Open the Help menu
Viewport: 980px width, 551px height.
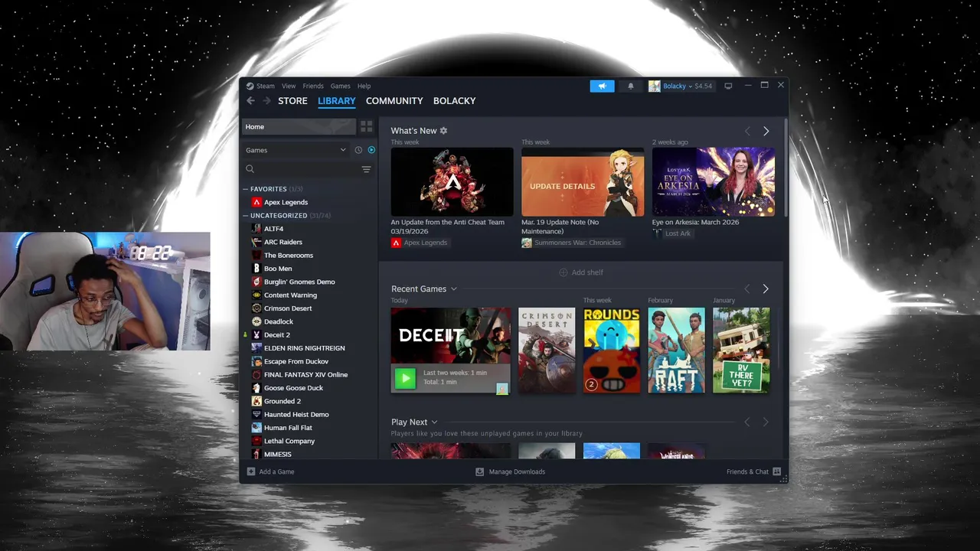[x=364, y=86]
